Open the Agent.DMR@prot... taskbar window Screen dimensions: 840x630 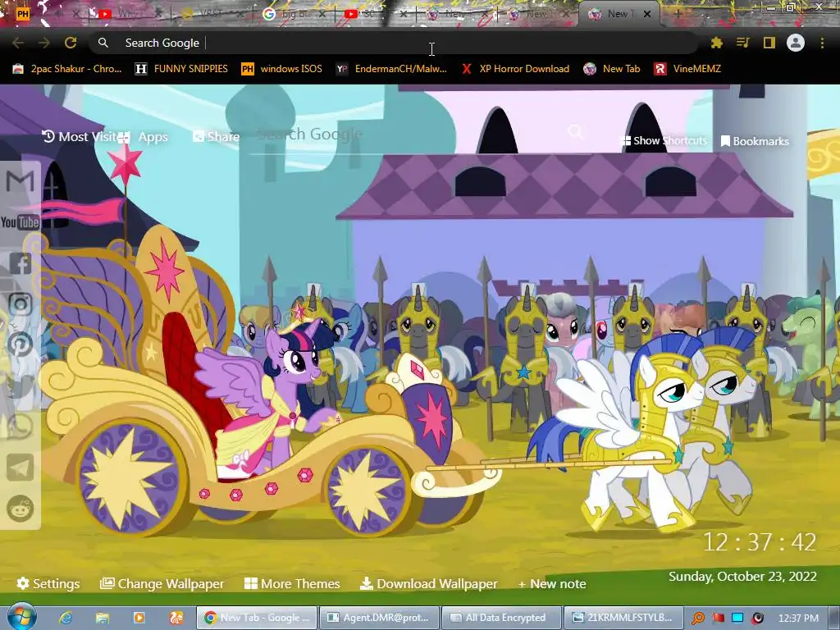click(x=379, y=618)
